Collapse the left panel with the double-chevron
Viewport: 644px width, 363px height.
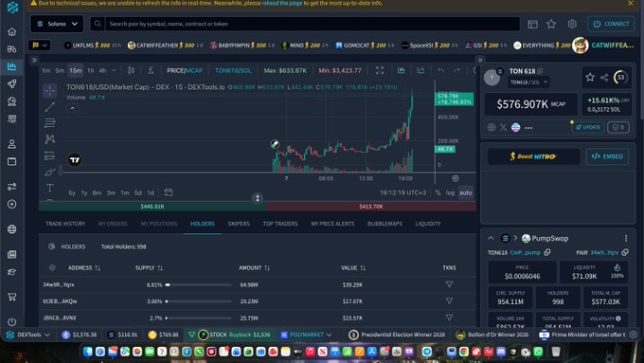pos(34,60)
